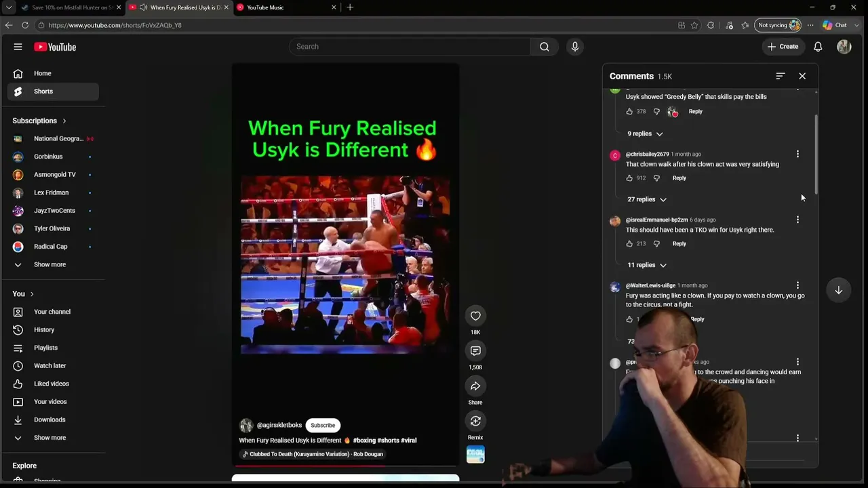Switch to the YouTube Music tab
This screenshot has height=488, width=868.
point(285,7)
